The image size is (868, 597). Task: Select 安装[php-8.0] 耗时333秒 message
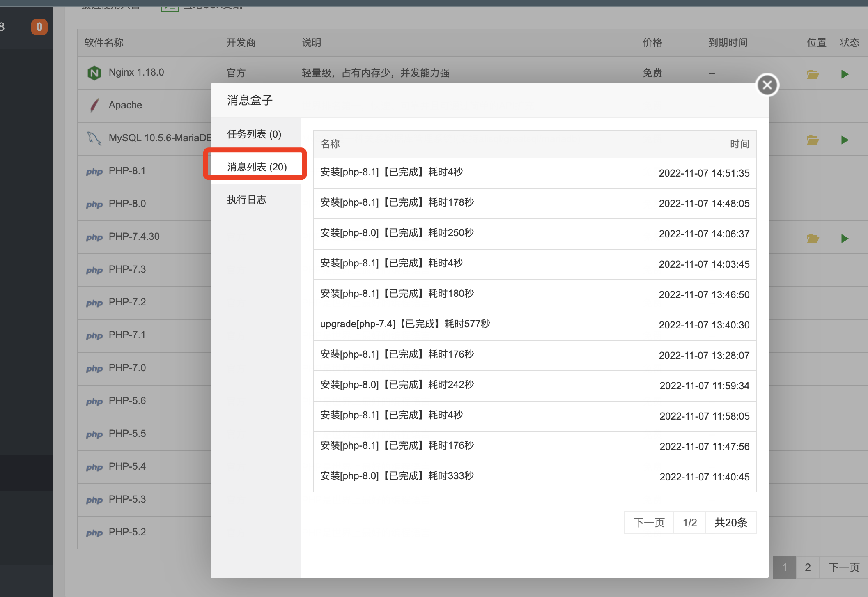pos(535,477)
